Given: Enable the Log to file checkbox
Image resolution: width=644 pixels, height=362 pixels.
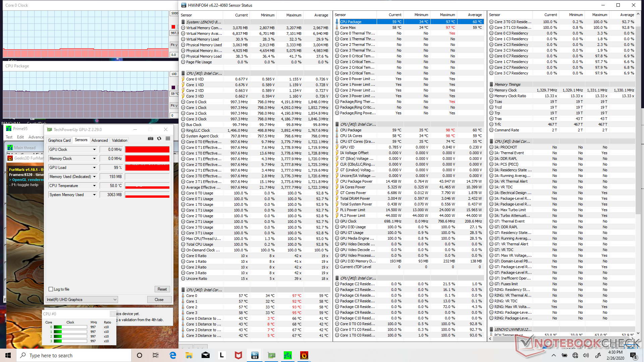Looking at the screenshot, I should [51, 289].
